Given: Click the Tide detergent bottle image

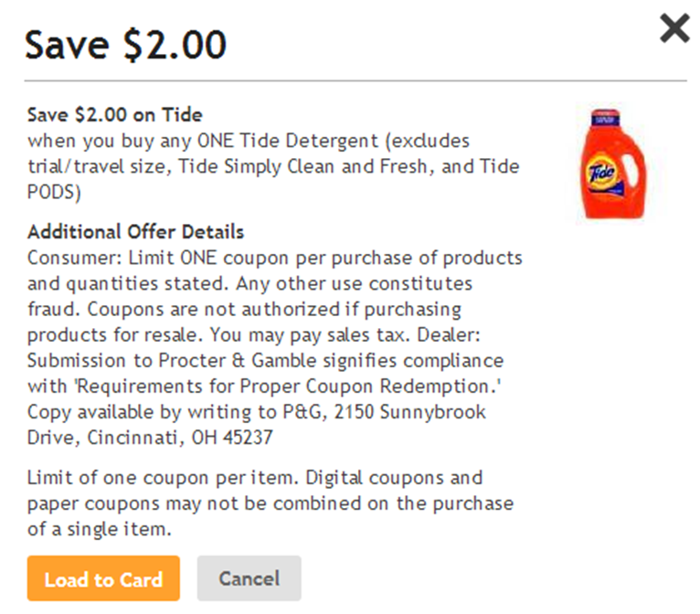Looking at the screenshot, I should click(613, 164).
